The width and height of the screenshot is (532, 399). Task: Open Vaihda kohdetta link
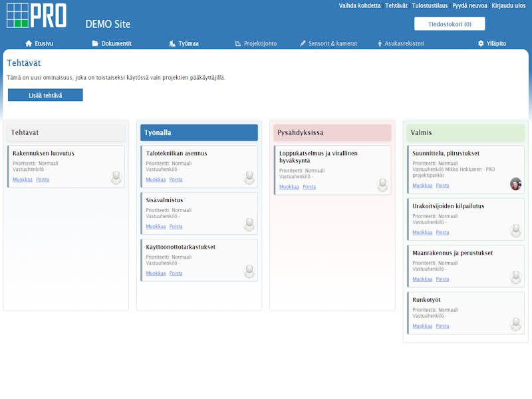tap(360, 5)
